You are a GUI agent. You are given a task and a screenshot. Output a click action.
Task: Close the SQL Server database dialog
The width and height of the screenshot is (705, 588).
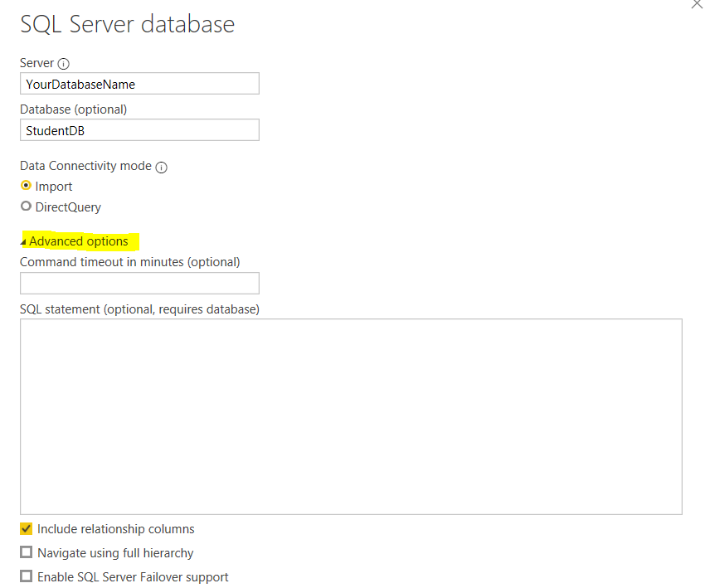pyautogui.click(x=697, y=4)
